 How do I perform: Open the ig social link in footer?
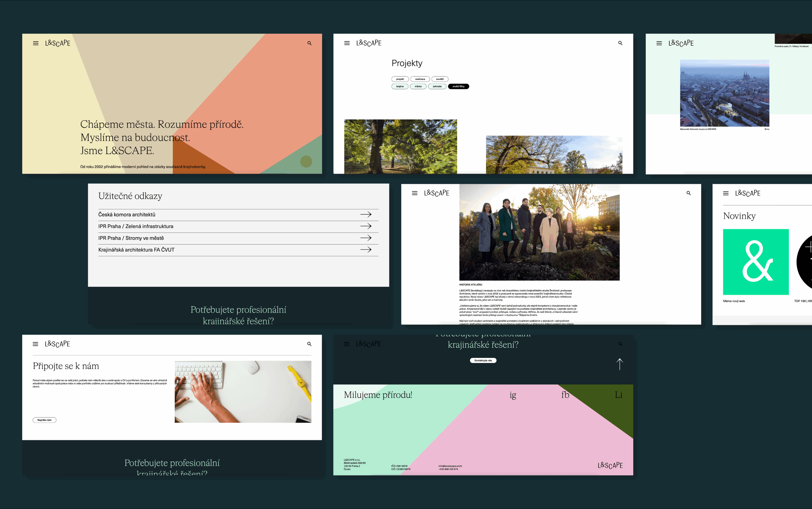[513, 395]
